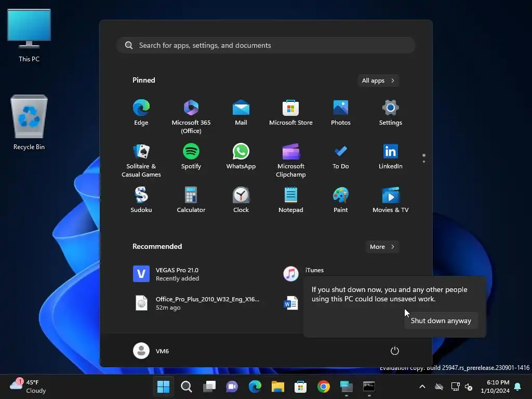Open Edge from pinned apps
532x399 pixels.
click(141, 113)
